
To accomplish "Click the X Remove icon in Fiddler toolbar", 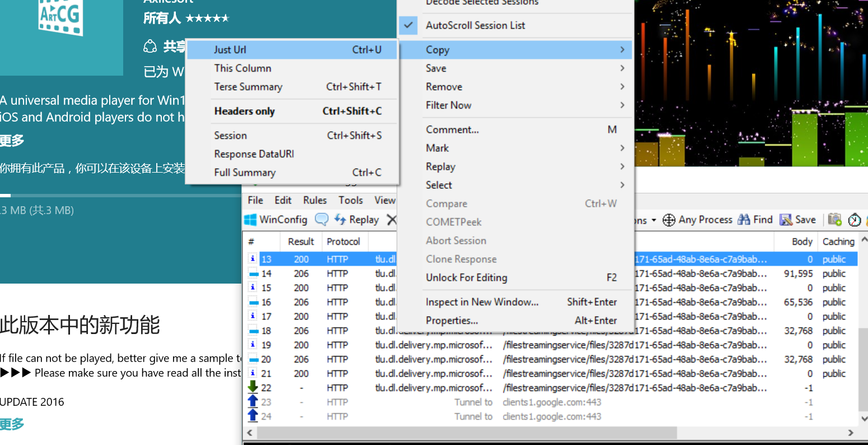I will point(391,220).
